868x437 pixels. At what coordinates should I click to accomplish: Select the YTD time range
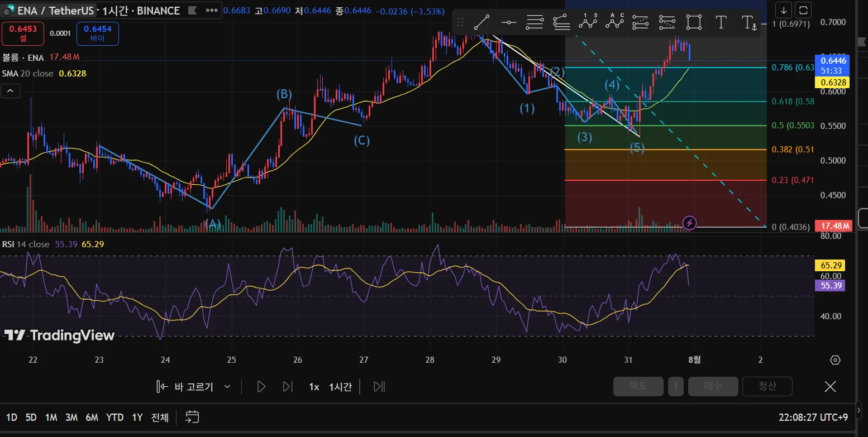[115, 417]
